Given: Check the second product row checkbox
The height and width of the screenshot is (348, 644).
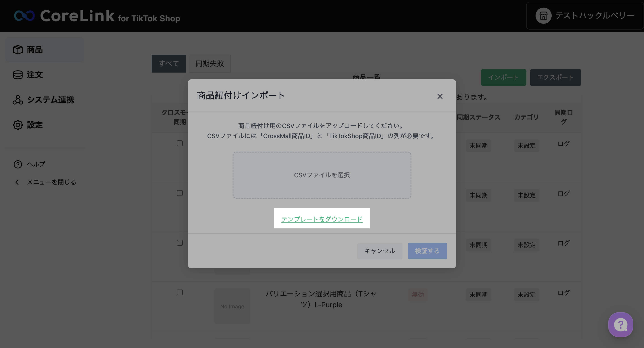Looking at the screenshot, I should (x=180, y=193).
